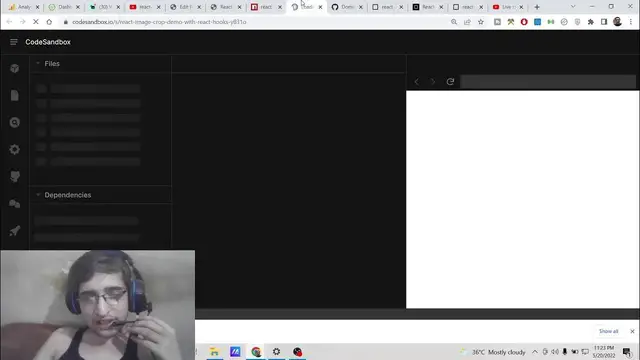Bookmark this tab with the star
The image size is (640, 360).
(x=481, y=22)
